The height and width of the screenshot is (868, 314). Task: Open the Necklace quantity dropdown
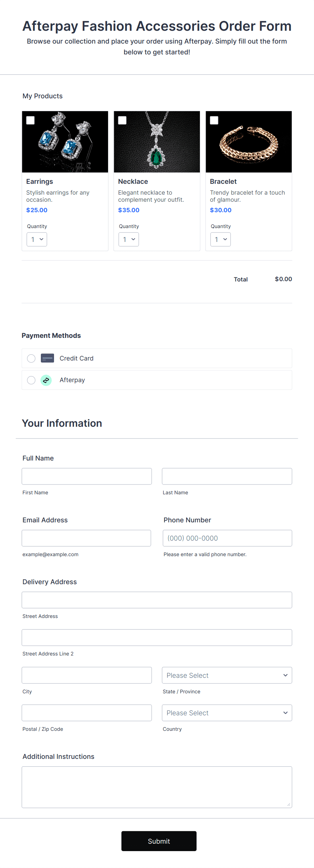[129, 239]
